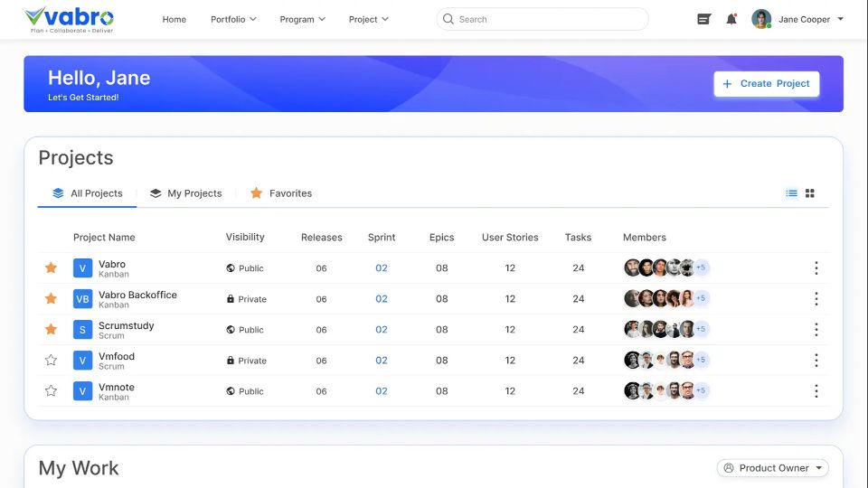Open kebab menu for Vmnote project
Image resolution: width=868 pixels, height=488 pixels.
[816, 391]
